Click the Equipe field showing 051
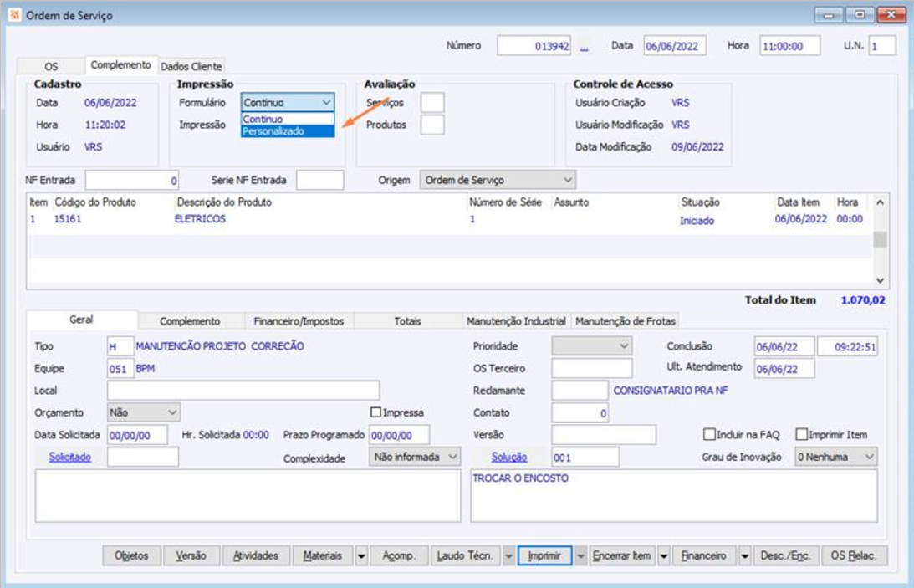This screenshot has height=588, width=914. pos(120,369)
